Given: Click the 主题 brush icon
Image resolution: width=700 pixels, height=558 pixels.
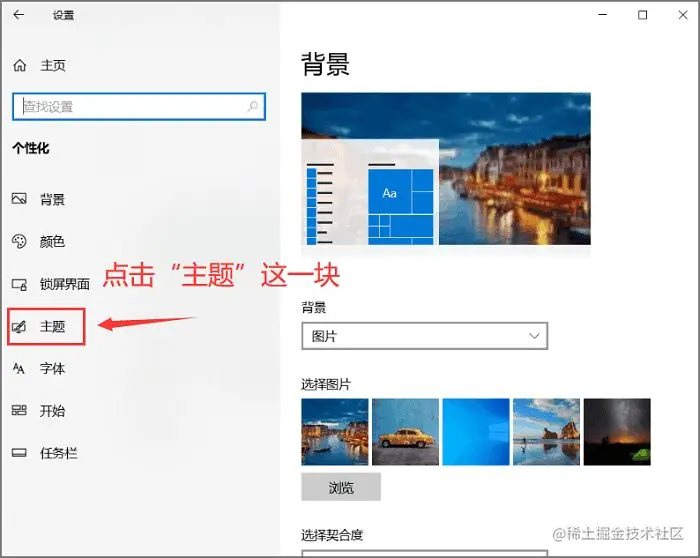Looking at the screenshot, I should [x=19, y=326].
